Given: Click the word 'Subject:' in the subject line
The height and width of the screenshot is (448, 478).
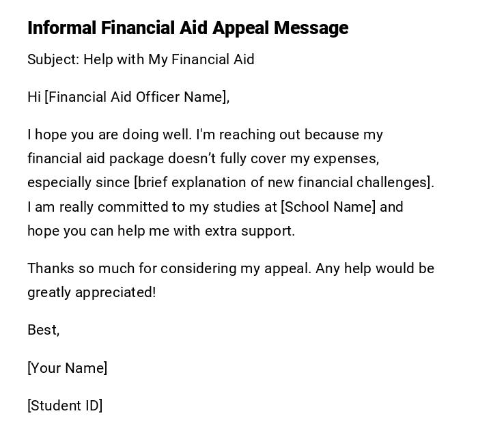Looking at the screenshot, I should coord(53,59).
